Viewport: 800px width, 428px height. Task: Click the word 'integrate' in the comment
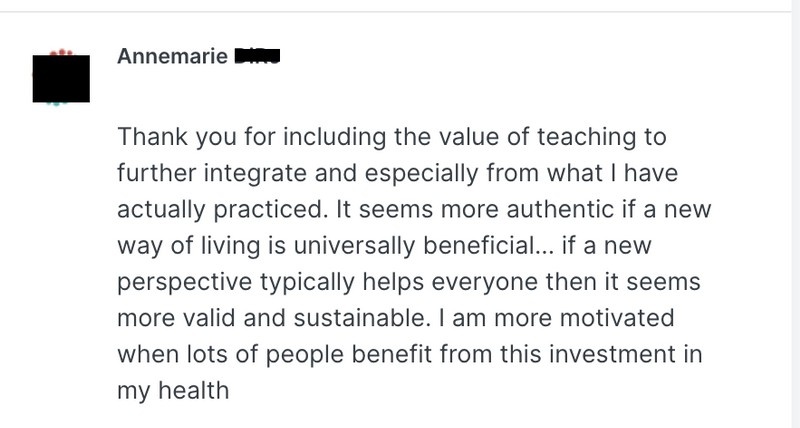click(x=255, y=173)
